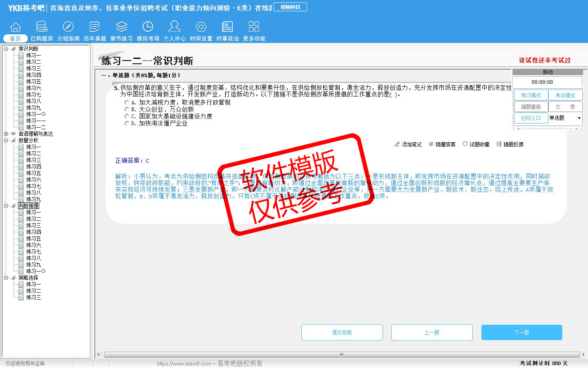Open 练习一 under 常识判断

pyautogui.click(x=33, y=55)
